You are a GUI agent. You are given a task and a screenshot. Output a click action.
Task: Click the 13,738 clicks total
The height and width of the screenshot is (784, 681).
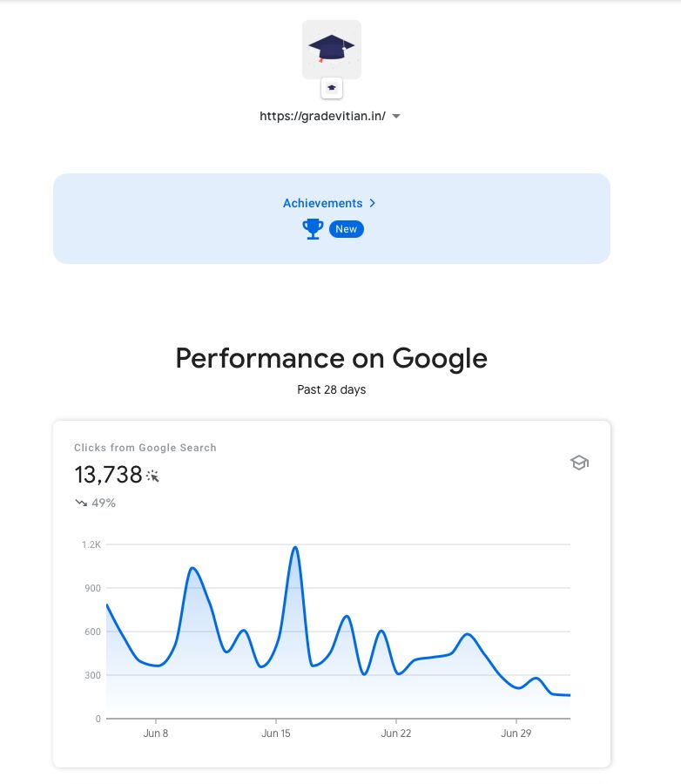click(109, 475)
